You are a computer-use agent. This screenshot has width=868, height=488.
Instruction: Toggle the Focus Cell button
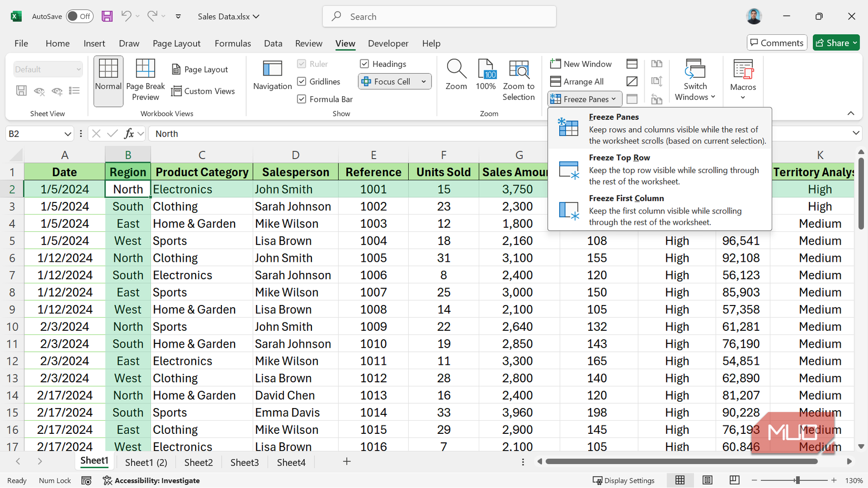click(x=387, y=82)
